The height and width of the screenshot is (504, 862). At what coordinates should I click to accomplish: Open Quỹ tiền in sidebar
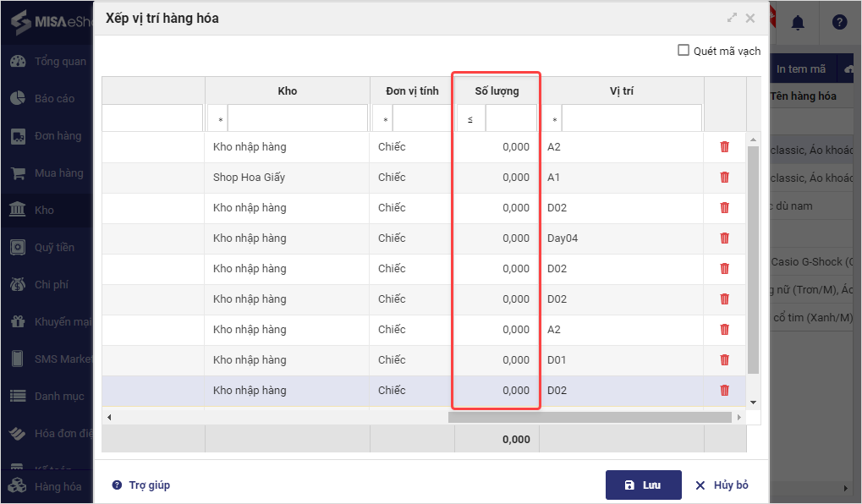[54, 248]
